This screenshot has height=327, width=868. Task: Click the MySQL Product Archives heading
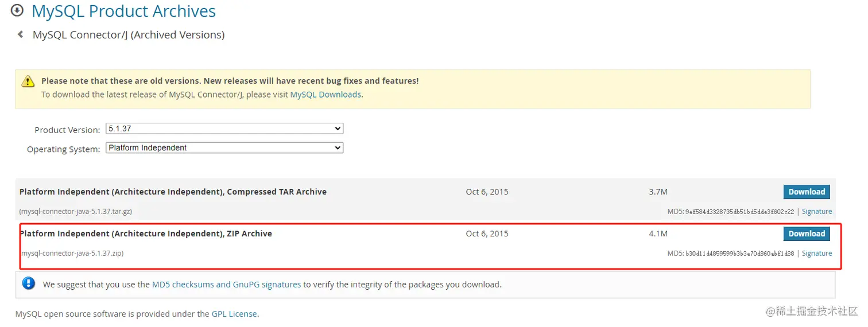[123, 11]
